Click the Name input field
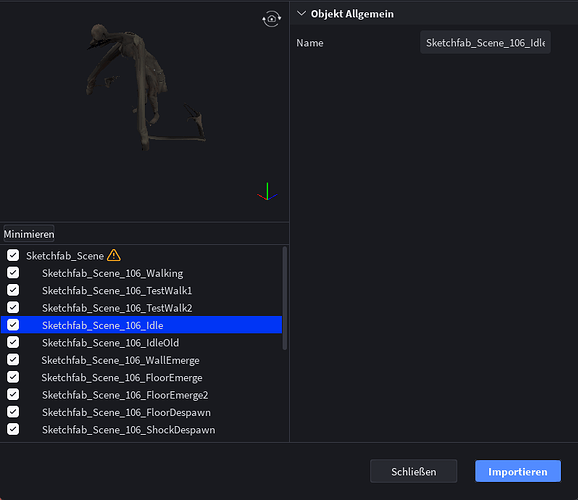 [485, 43]
